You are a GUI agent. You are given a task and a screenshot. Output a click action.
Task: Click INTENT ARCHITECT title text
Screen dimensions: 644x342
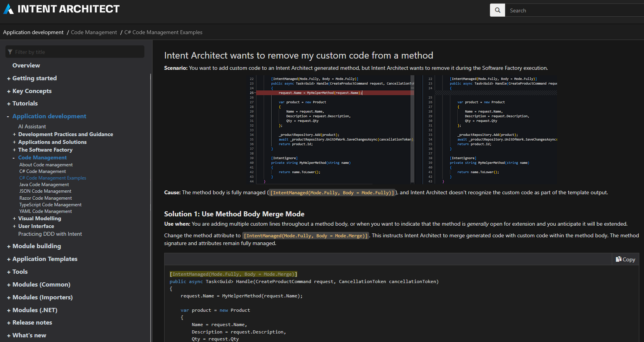tap(69, 9)
